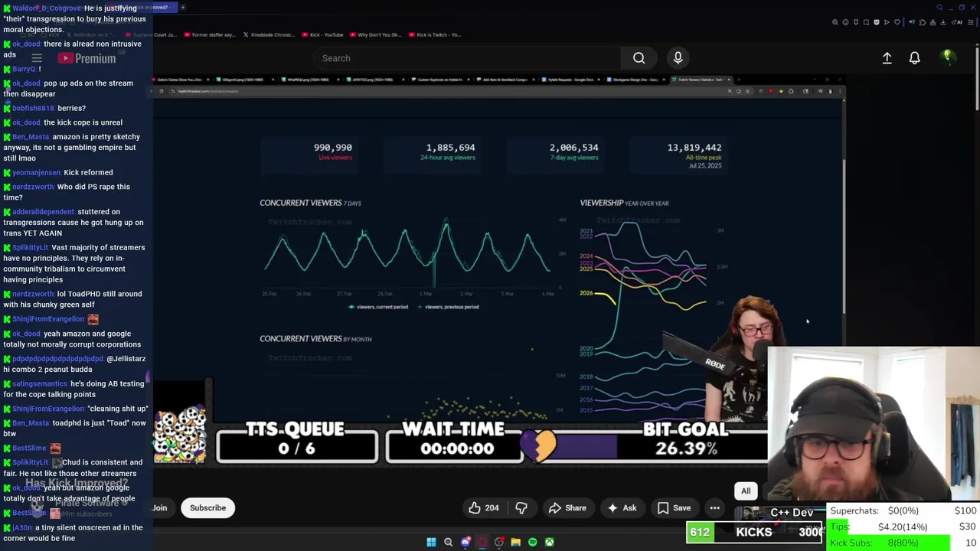Click 'viewers, previous period' chart legend

point(448,307)
